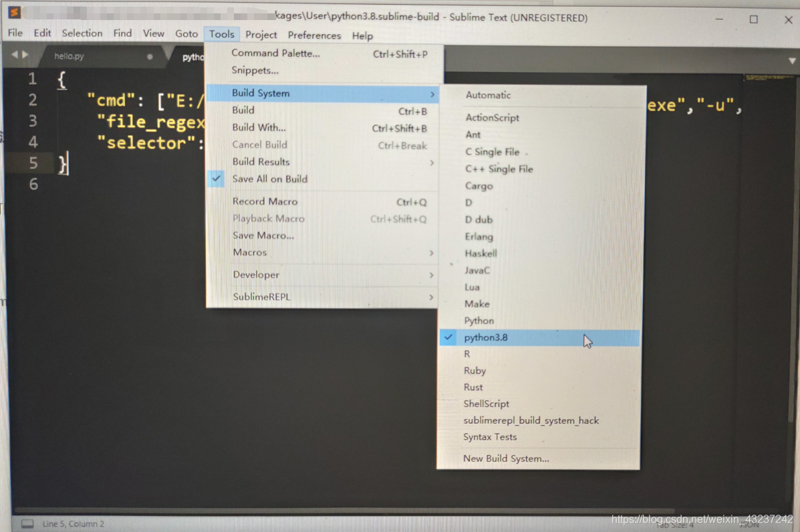This screenshot has height=532, width=800.
Task: Expand the Build Results submenu
Action: [x=261, y=162]
